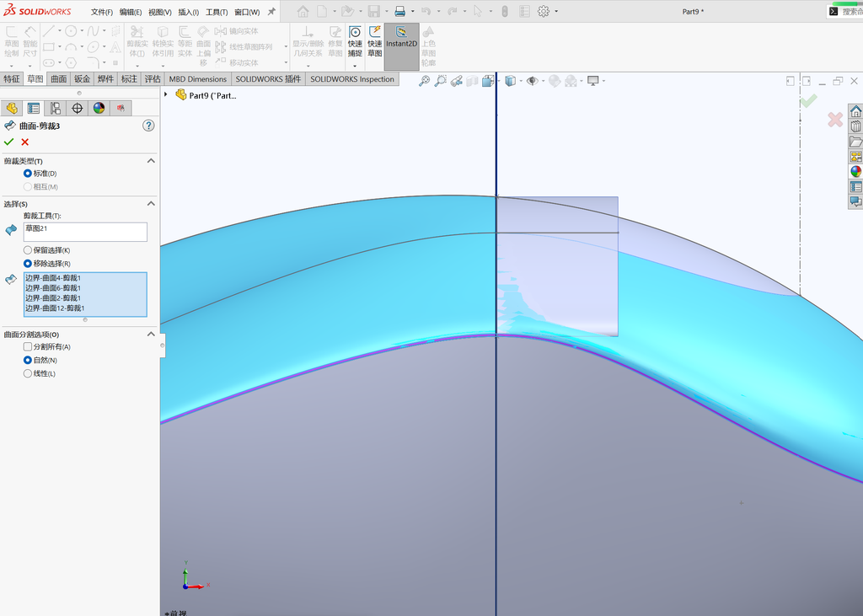Click graphics-area confirm corner red X
The image size is (863, 616).
pos(835,120)
